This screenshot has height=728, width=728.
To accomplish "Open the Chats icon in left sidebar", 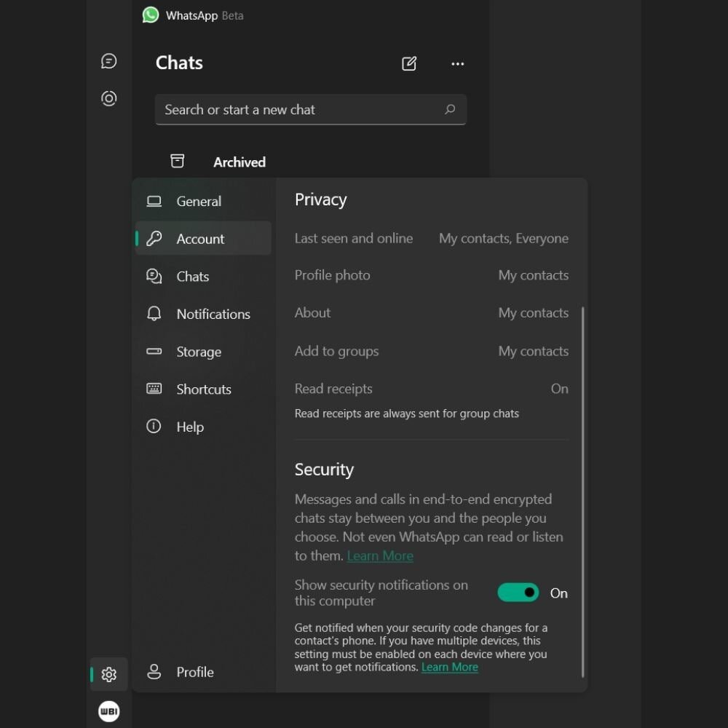I will 109,61.
